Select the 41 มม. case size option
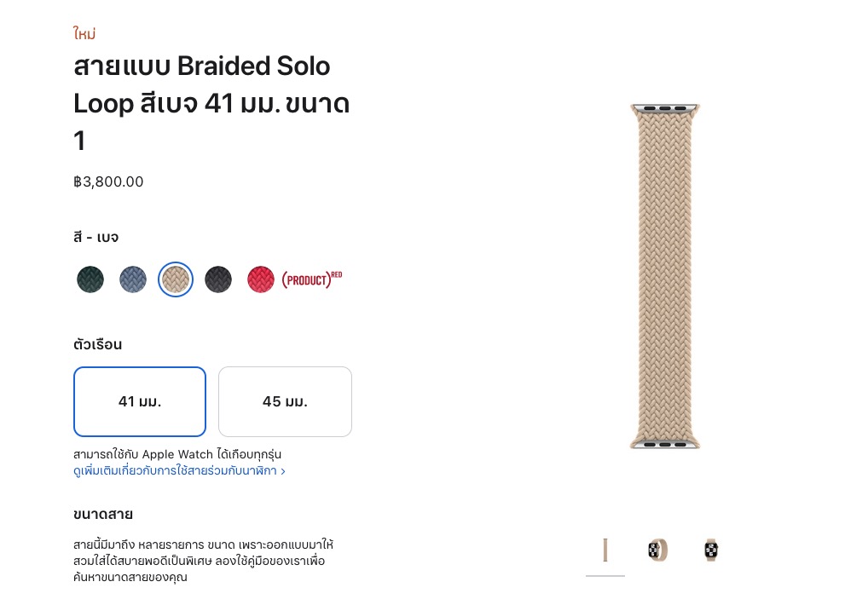The image size is (868, 599). pos(140,401)
